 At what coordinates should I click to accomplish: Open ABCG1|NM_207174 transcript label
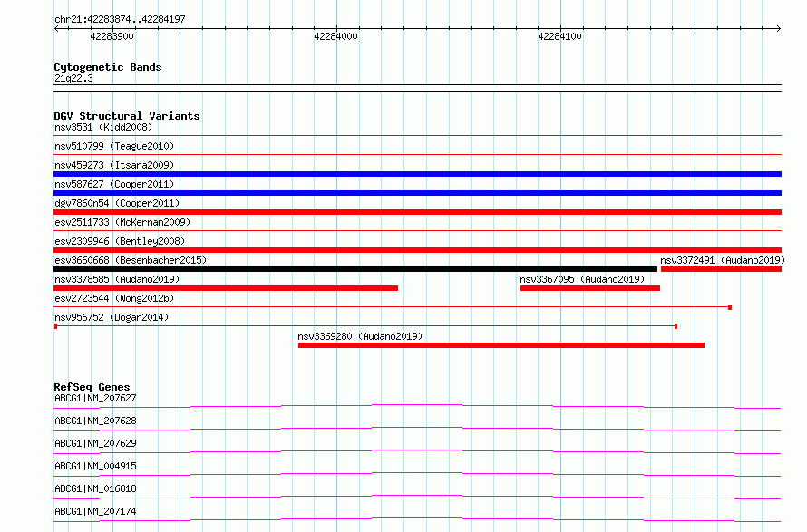(x=95, y=511)
